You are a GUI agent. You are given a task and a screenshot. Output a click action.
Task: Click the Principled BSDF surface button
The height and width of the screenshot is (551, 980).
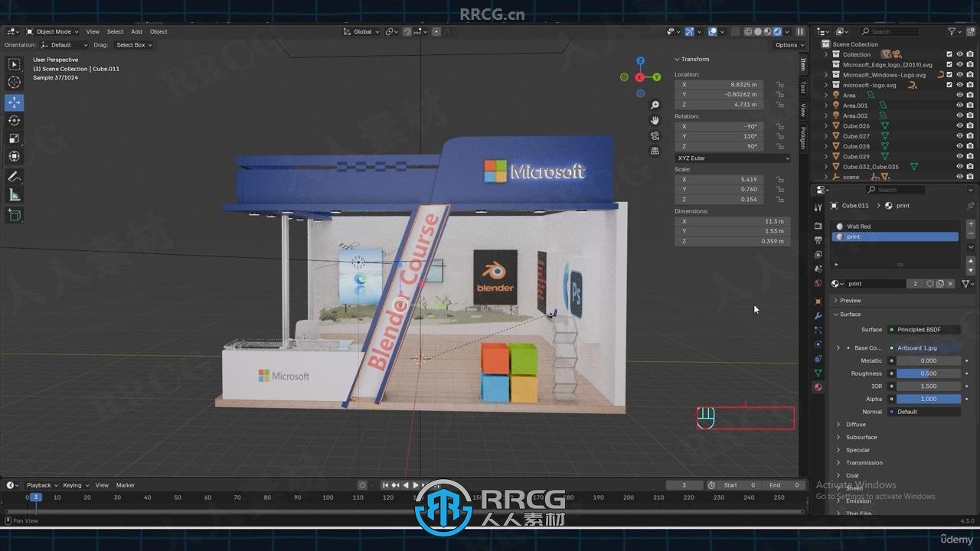click(923, 330)
